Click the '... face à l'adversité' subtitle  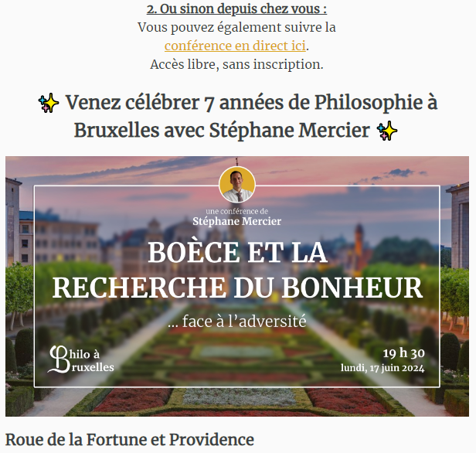tap(237, 322)
